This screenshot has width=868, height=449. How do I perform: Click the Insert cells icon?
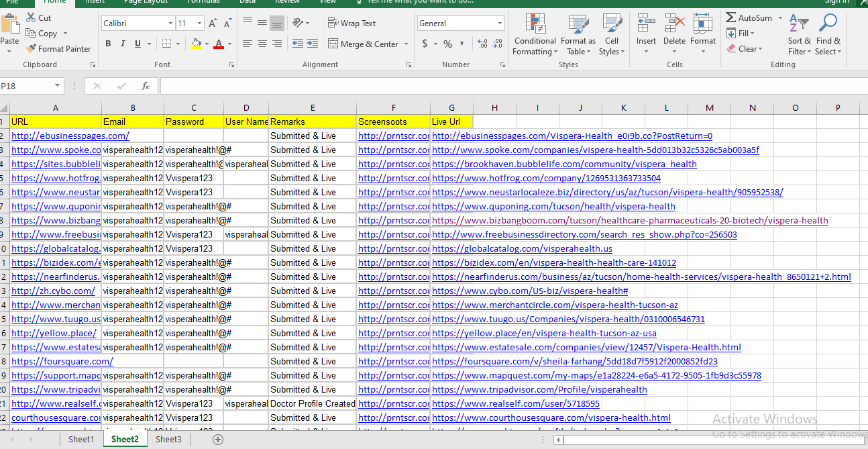(x=646, y=24)
